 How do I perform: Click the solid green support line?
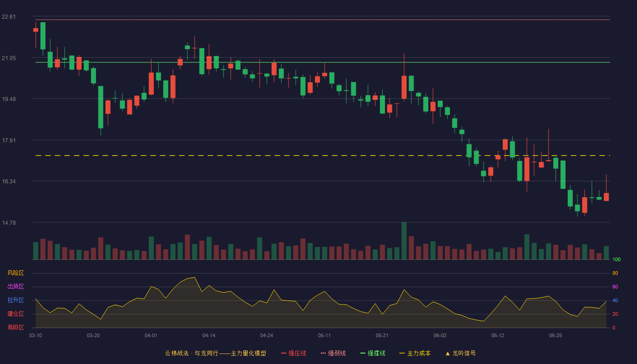click(x=323, y=62)
